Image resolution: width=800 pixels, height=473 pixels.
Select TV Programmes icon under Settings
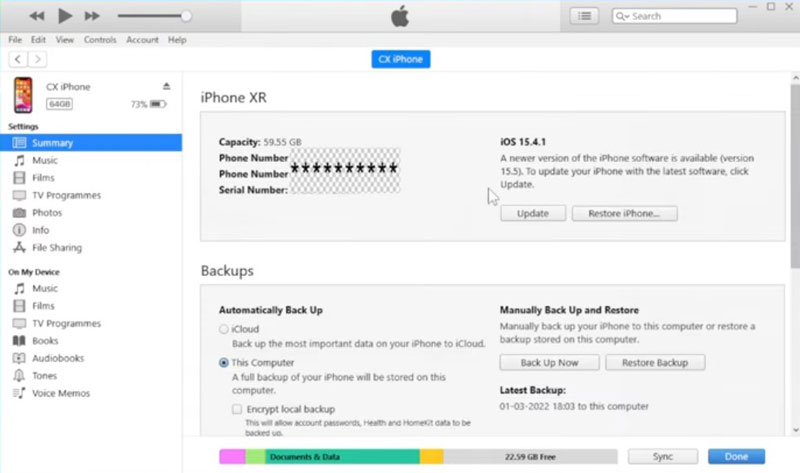tap(19, 195)
